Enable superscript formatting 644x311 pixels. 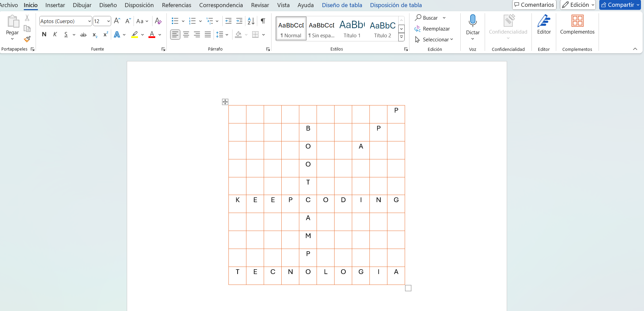point(105,34)
